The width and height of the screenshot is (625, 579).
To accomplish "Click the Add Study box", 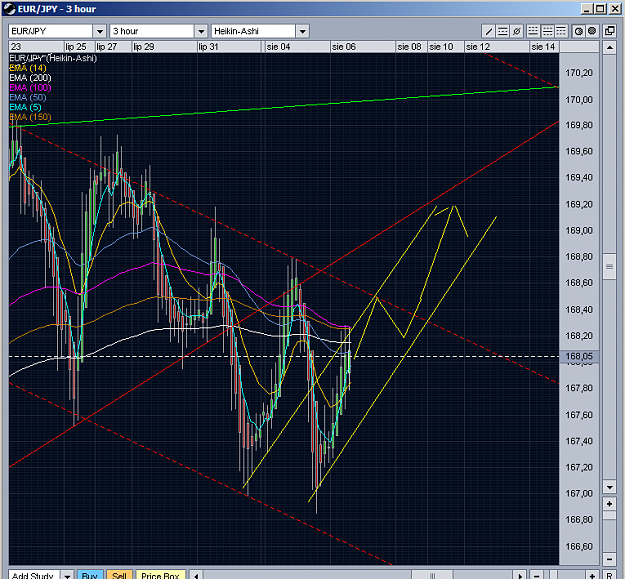I will 35,575.
